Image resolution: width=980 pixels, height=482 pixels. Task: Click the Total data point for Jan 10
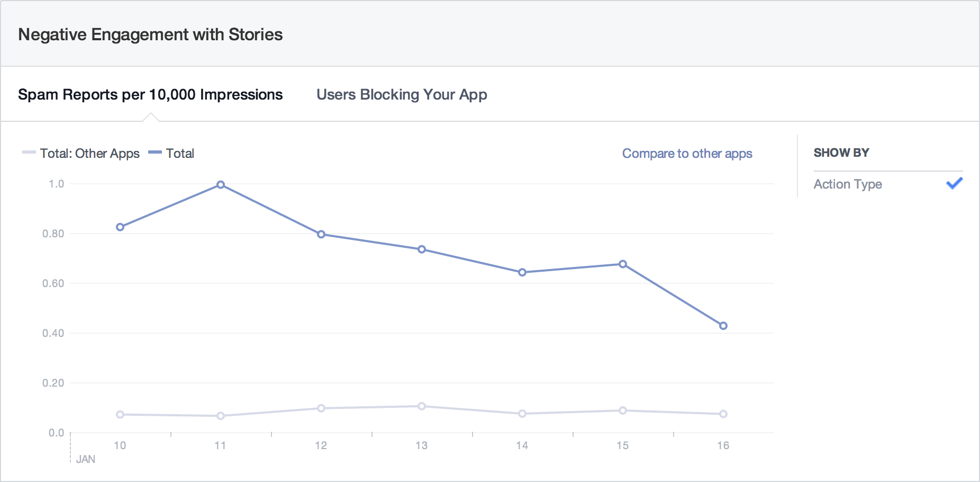[120, 227]
